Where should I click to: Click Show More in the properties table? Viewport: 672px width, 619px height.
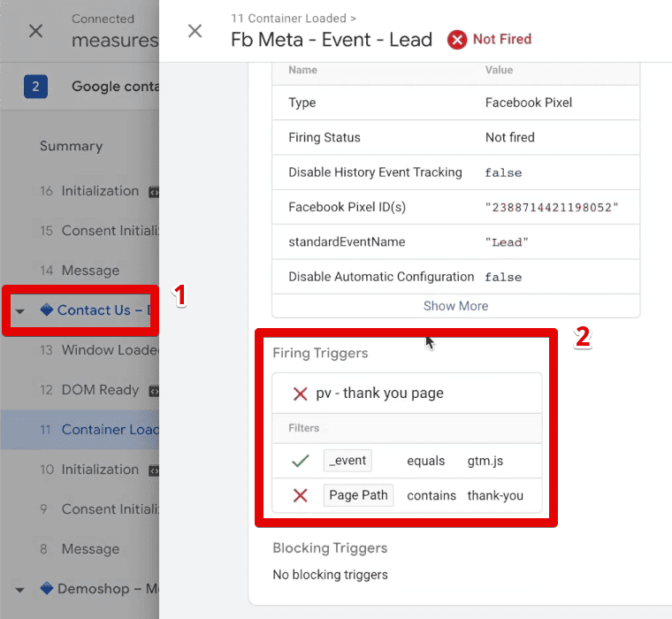point(455,306)
